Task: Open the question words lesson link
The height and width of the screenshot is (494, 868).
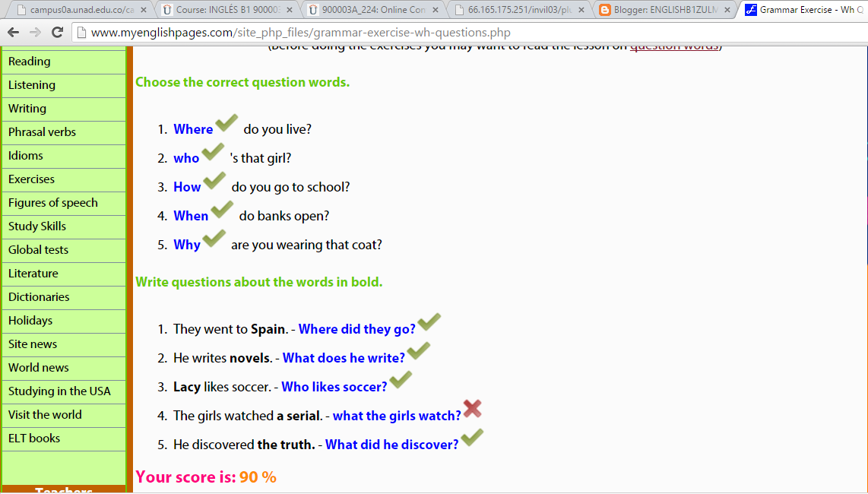Action: 673,47
